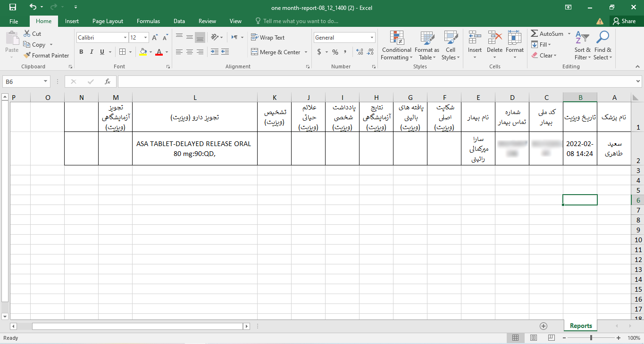Cut the selection with scissors icon
The width and height of the screenshot is (644, 344).
pos(32,34)
